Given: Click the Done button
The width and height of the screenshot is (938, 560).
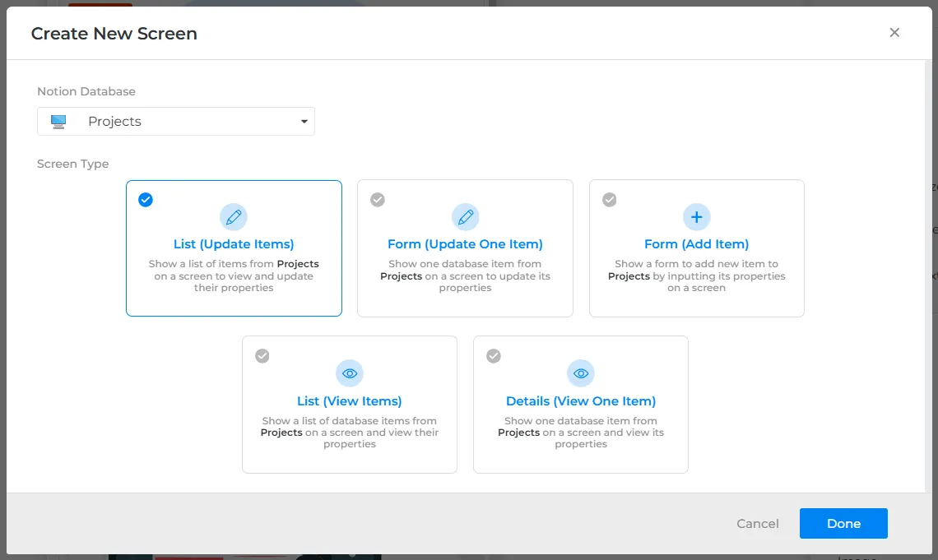Looking at the screenshot, I should tap(843, 524).
